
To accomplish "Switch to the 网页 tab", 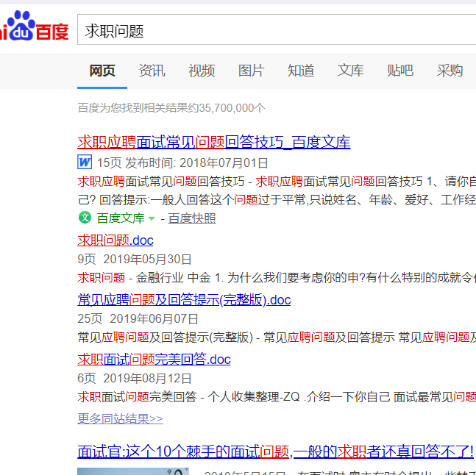I will coord(102,71).
